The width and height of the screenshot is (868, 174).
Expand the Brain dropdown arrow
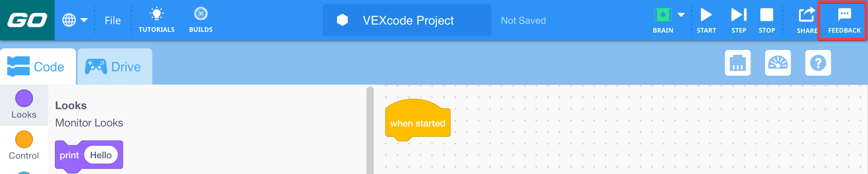(x=681, y=15)
